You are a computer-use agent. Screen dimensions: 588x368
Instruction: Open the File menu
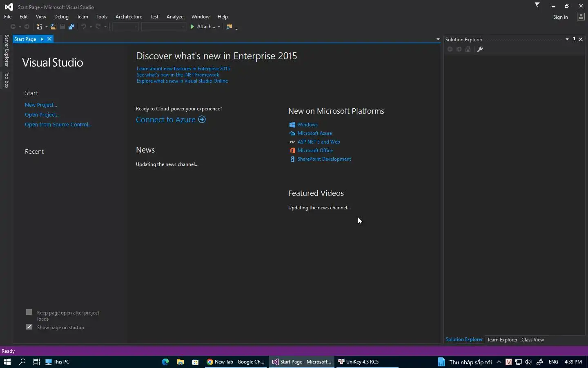tap(8, 17)
